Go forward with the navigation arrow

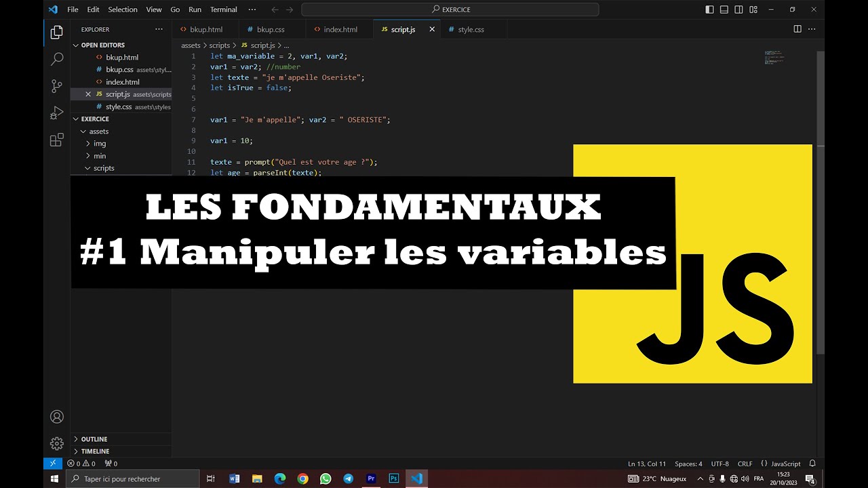pyautogui.click(x=291, y=9)
